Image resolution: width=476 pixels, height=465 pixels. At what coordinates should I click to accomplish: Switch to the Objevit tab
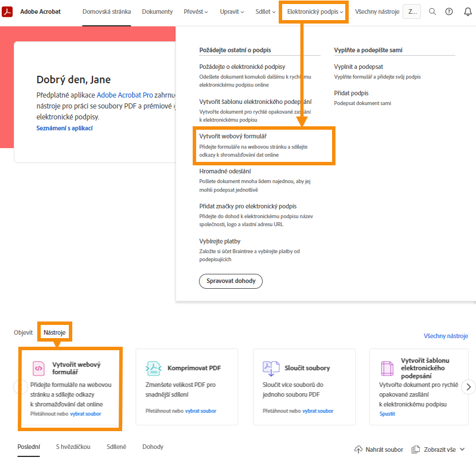pos(23,332)
